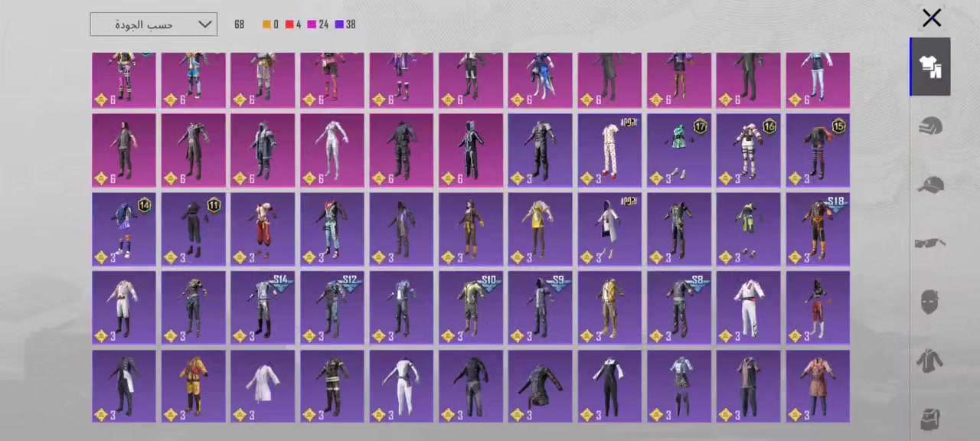Screen dimensions: 980x441
Task: Click the orange rarity count indicator
Action: [270, 24]
